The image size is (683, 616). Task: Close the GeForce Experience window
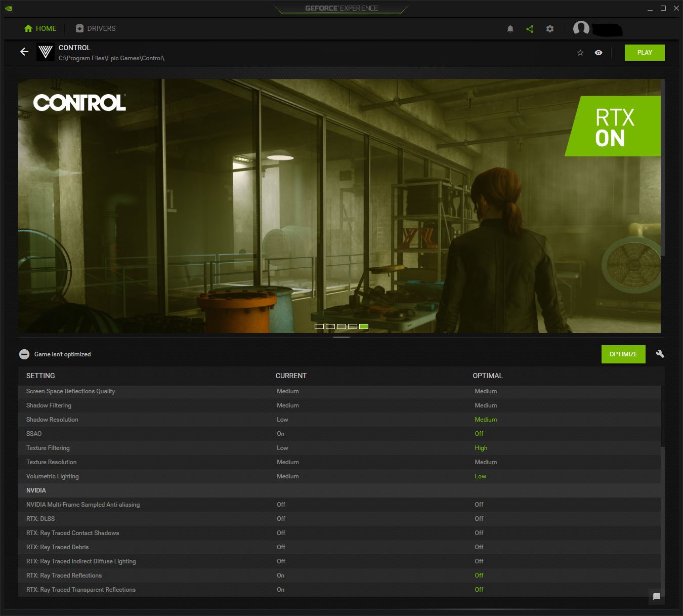(x=676, y=9)
